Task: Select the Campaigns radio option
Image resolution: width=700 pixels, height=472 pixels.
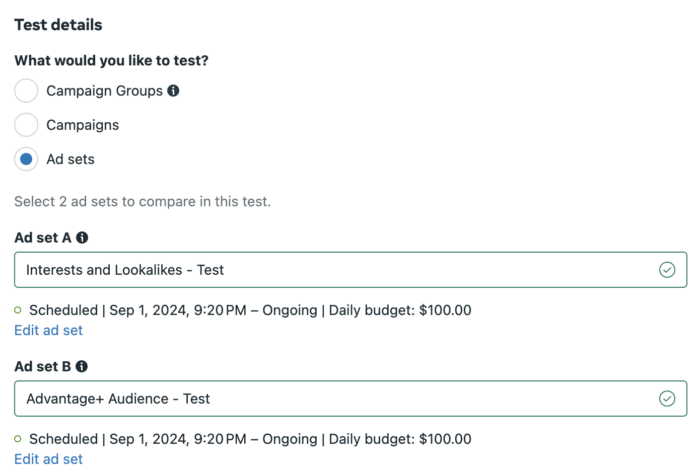Action: click(x=26, y=125)
